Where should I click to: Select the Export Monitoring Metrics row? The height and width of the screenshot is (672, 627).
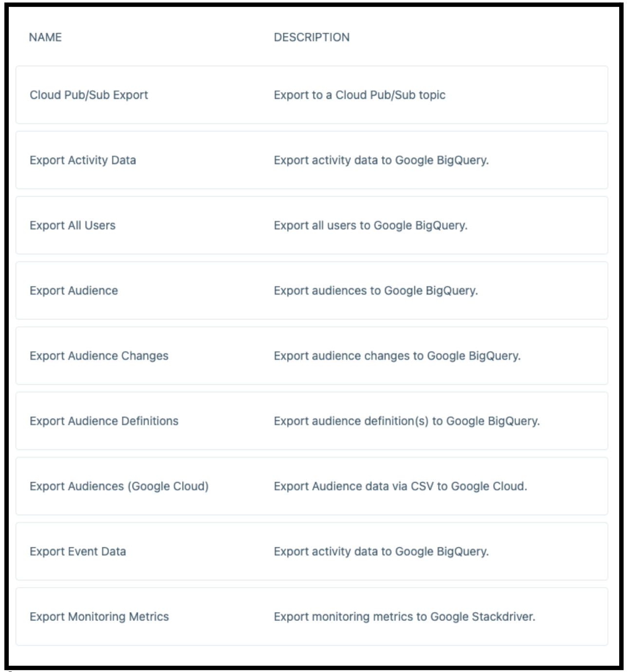pyautogui.click(x=99, y=617)
